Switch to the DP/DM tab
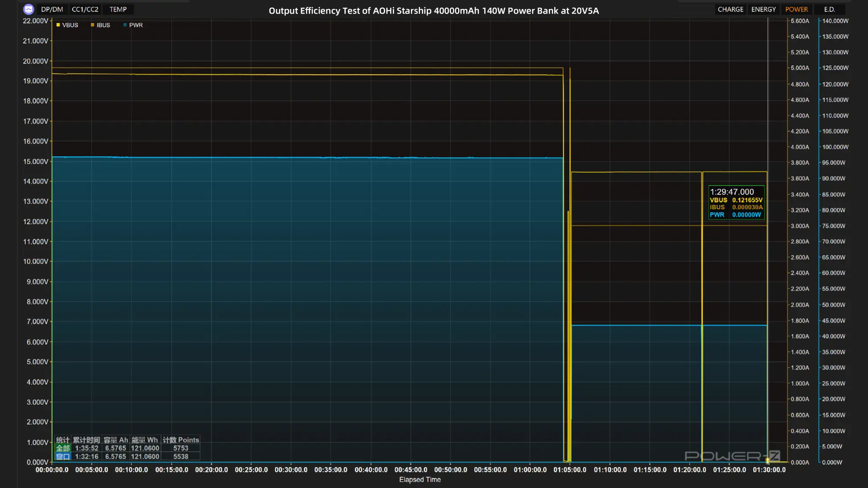Image resolution: width=868 pixels, height=488 pixels. coord(52,9)
